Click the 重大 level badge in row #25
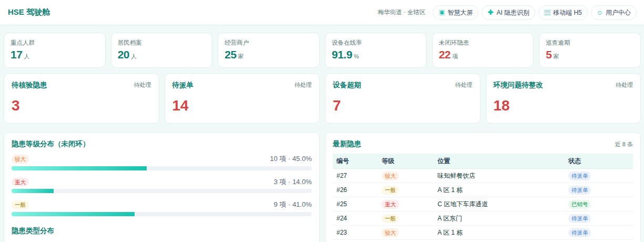644x242 pixels. 390,204
